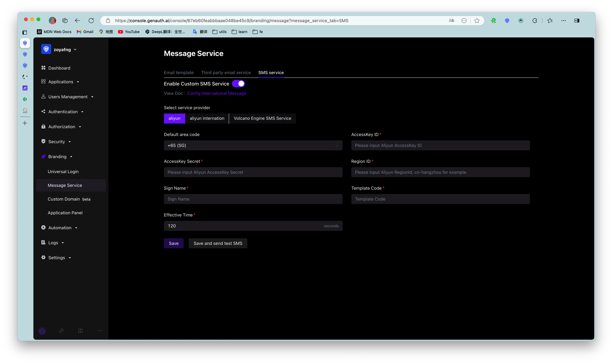The width and height of the screenshot is (613, 364).
Task: Open the zoyafng tenant switcher dropdown
Action: [x=65, y=50]
